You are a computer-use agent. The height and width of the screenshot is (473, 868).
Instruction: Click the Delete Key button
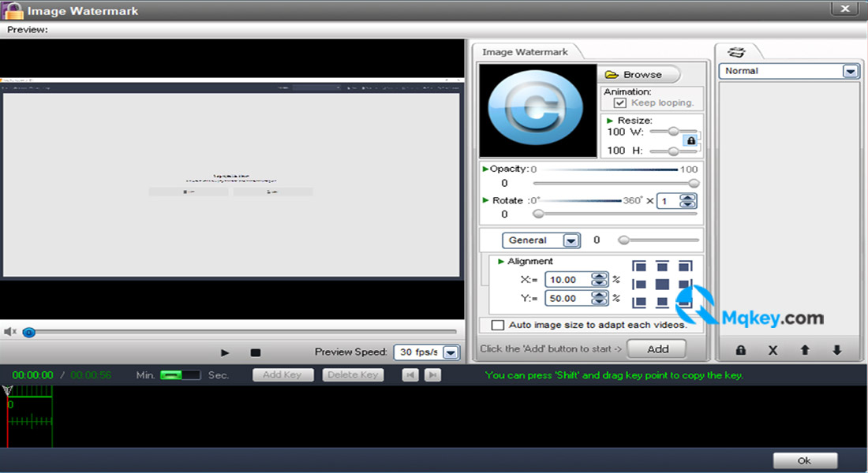[x=354, y=375]
